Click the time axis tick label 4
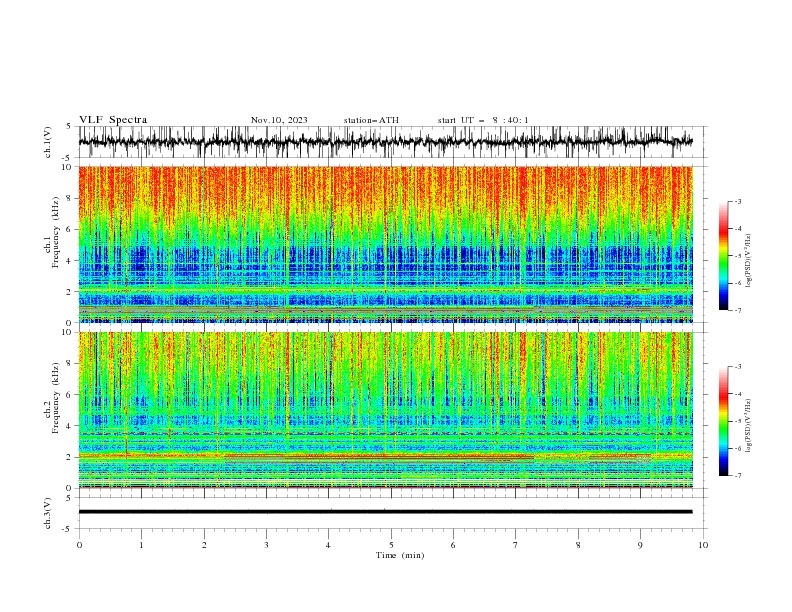The width and height of the screenshot is (792, 612). point(328,545)
